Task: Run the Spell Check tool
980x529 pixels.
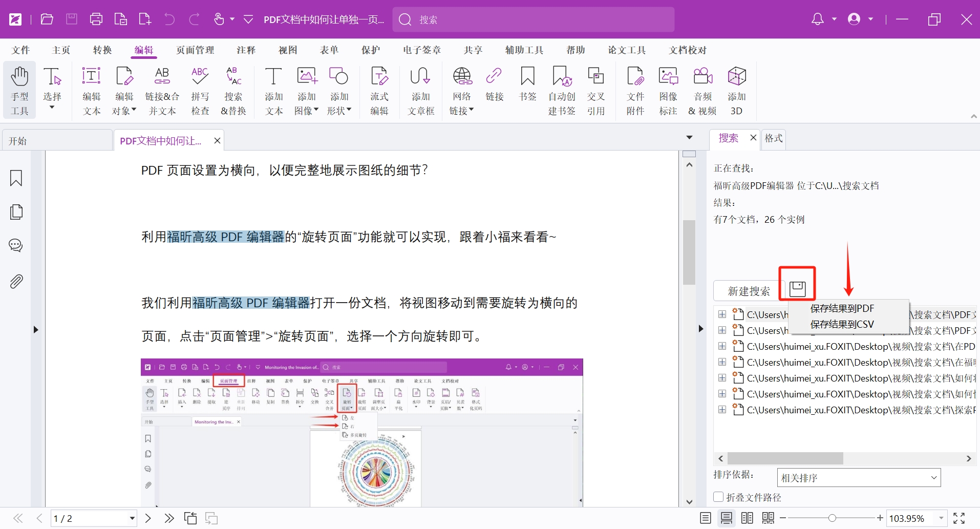Action: coord(200,91)
